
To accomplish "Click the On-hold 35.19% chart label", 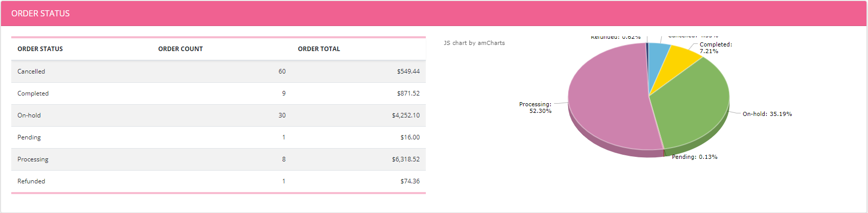I will 767,114.
